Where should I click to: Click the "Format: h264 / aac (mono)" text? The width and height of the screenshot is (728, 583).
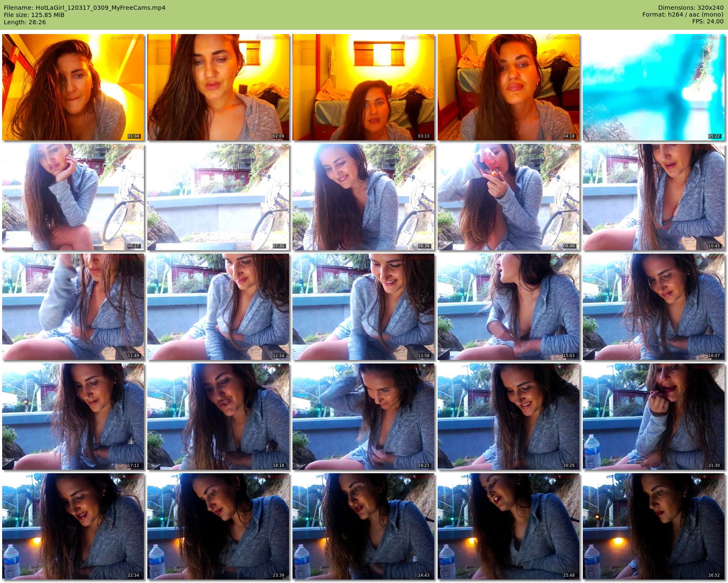click(683, 14)
